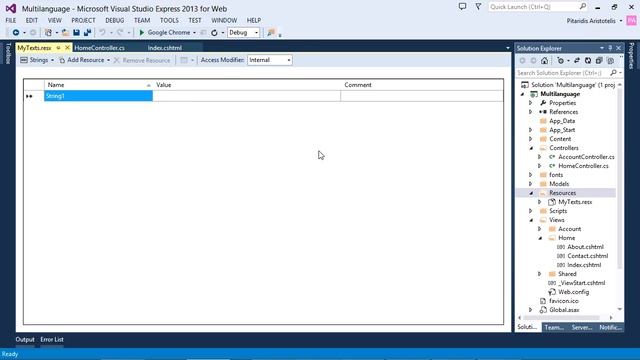640x360 pixels.
Task: Switch to the Team Explorer tab
Action: (554, 327)
